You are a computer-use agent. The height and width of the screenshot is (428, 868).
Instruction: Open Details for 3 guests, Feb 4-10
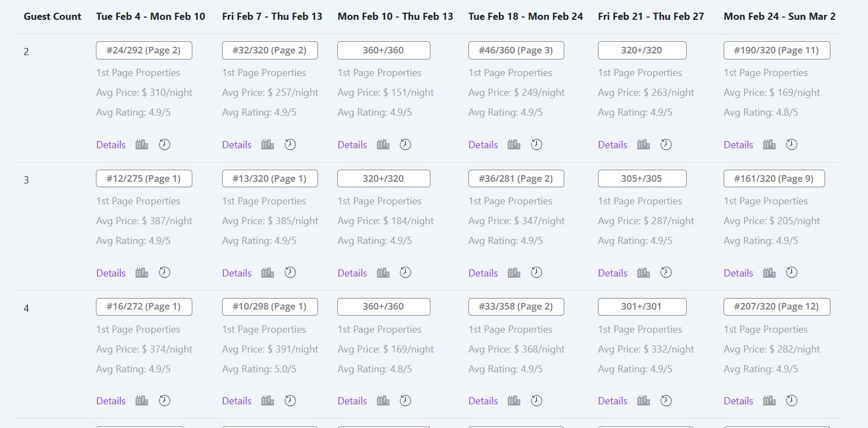coord(111,273)
